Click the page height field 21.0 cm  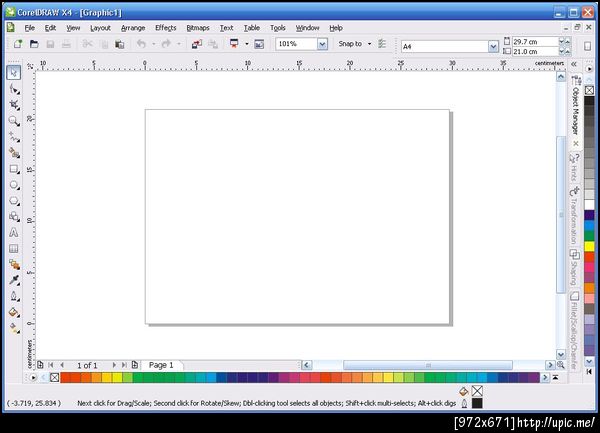pos(535,51)
